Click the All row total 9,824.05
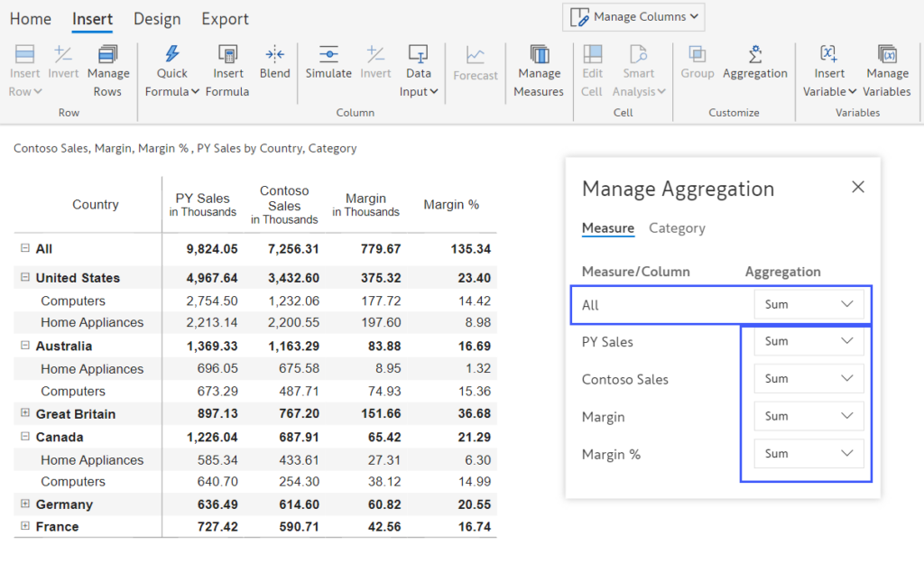The height and width of the screenshot is (564, 924). point(212,249)
